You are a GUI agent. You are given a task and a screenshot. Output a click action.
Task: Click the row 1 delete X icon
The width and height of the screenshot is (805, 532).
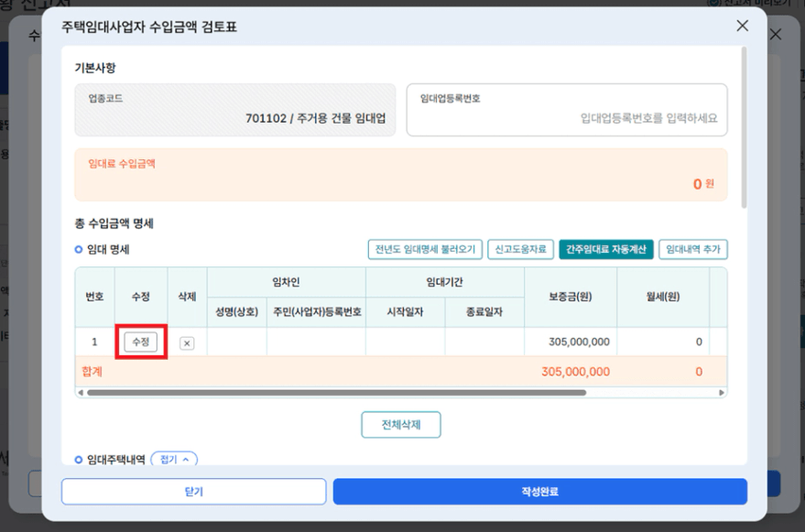point(187,342)
